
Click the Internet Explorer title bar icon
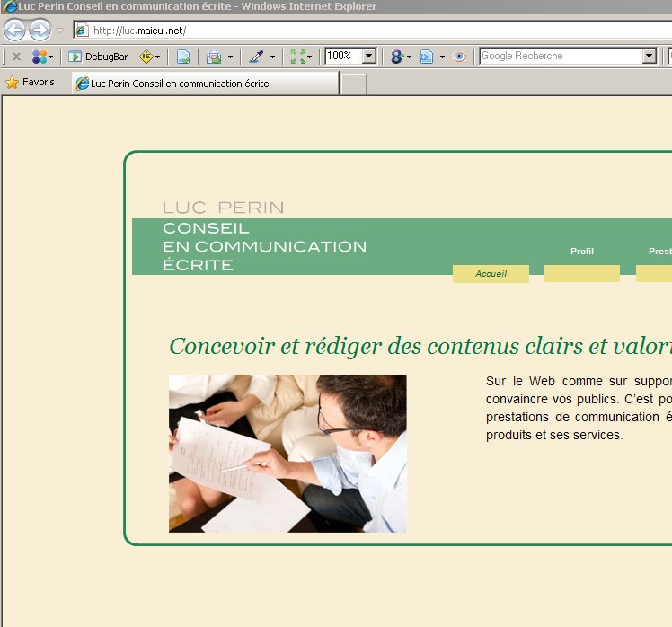9,6
